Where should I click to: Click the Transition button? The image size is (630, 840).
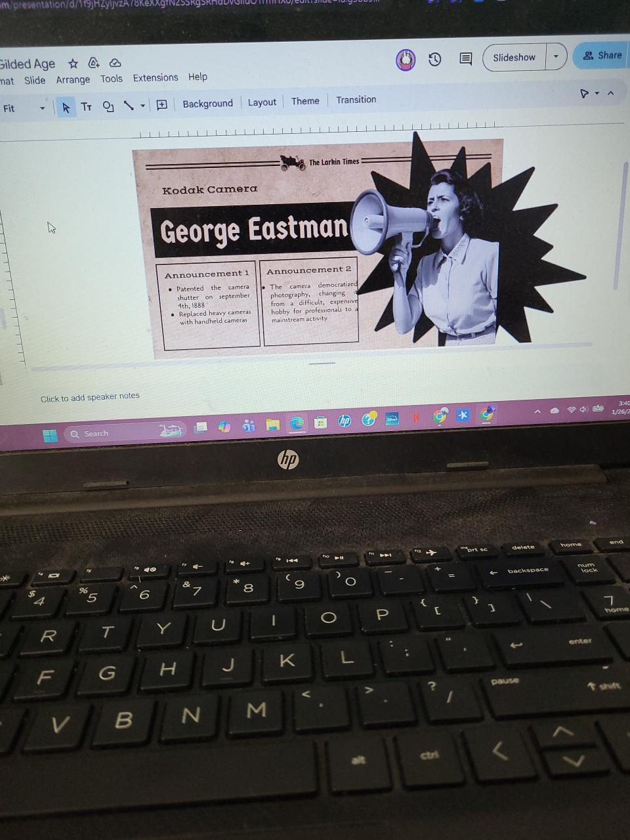point(356,100)
